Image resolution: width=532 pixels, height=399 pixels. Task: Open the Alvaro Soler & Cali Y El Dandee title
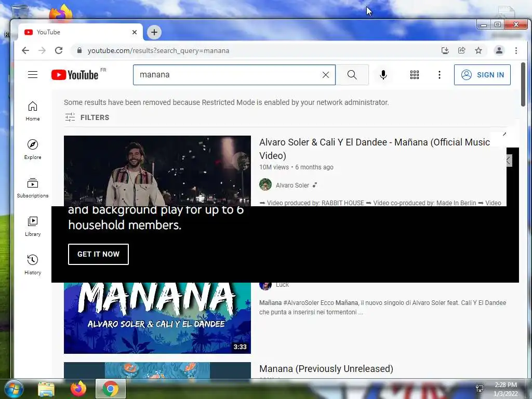tap(374, 149)
